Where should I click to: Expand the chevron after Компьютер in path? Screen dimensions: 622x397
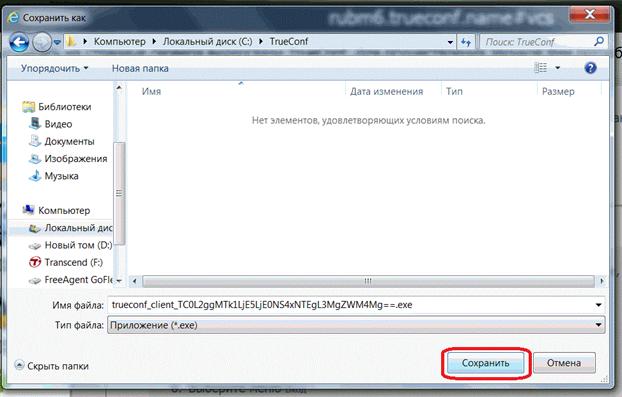pyautogui.click(x=154, y=41)
